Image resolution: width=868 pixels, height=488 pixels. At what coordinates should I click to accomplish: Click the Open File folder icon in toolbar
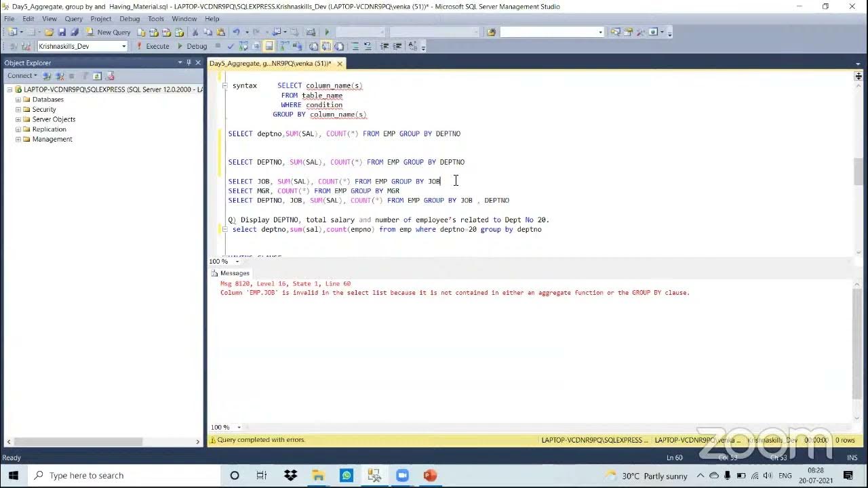tap(50, 32)
